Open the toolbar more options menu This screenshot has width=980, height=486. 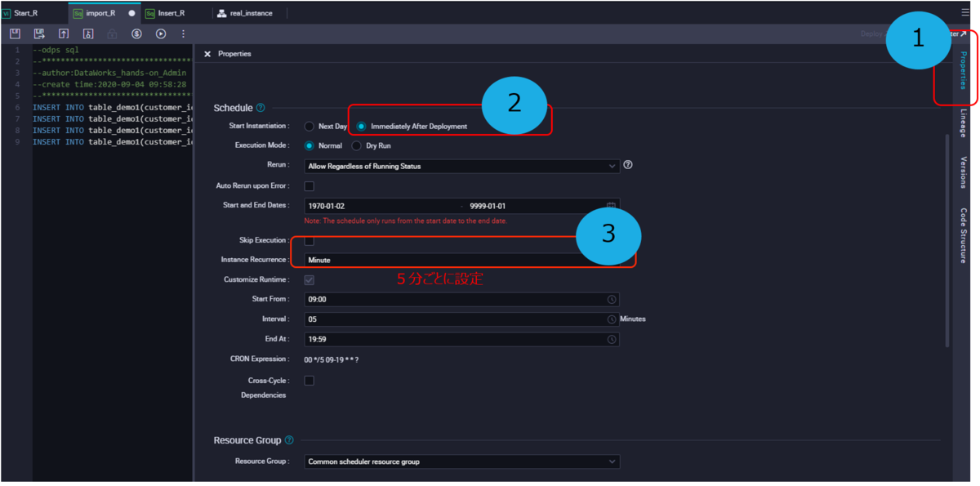click(183, 33)
